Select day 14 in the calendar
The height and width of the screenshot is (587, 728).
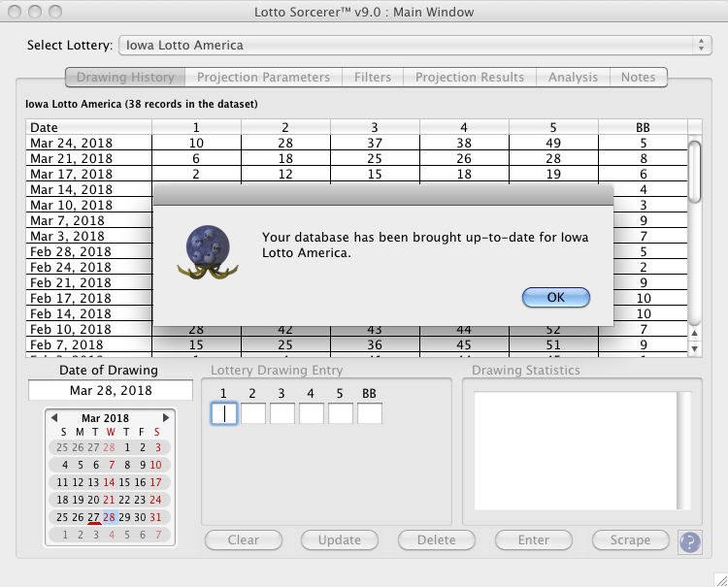[x=109, y=482]
